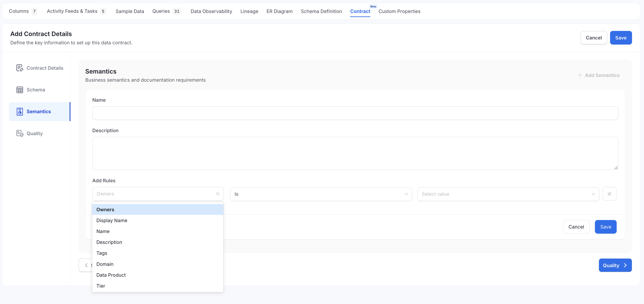
Task: Click the top Save button in header
Action: (621, 38)
